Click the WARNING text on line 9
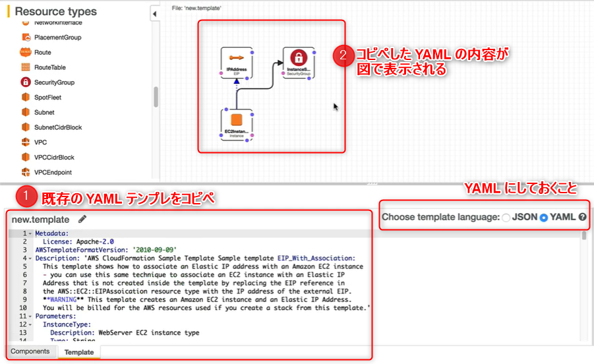 tap(63, 299)
